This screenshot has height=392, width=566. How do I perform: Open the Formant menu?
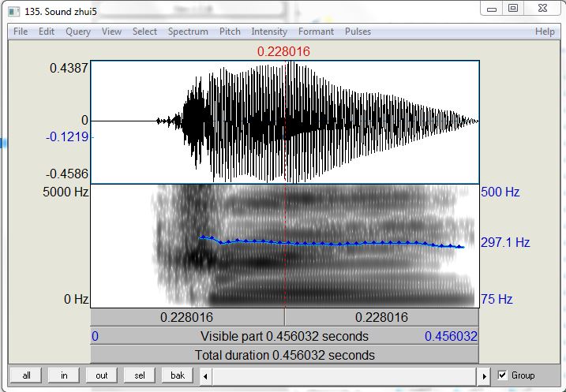[317, 32]
